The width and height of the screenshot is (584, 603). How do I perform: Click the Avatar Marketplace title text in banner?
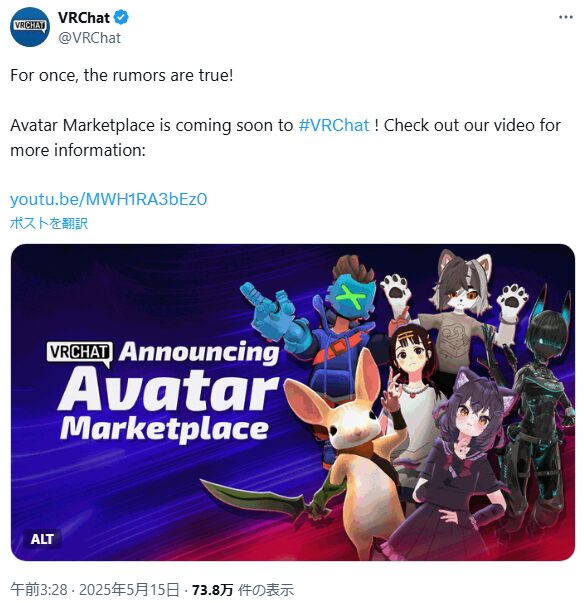pos(168,404)
